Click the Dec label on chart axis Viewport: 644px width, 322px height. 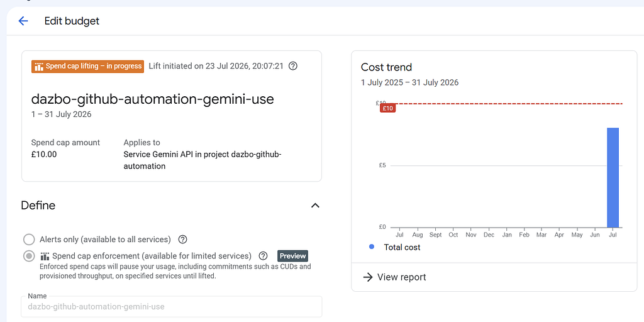(489, 235)
